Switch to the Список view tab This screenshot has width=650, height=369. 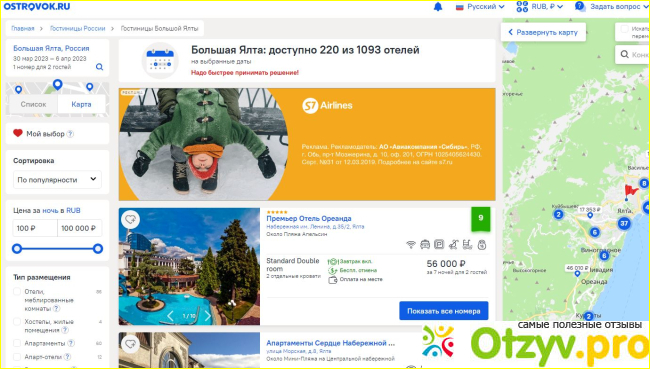pos(33,104)
